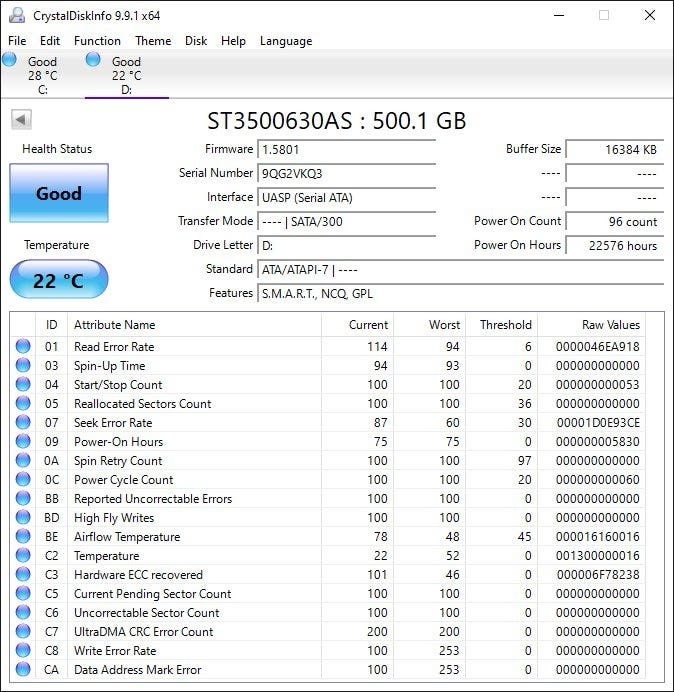674x692 pixels.
Task: Click the raw value 000016160016
Action: point(597,537)
